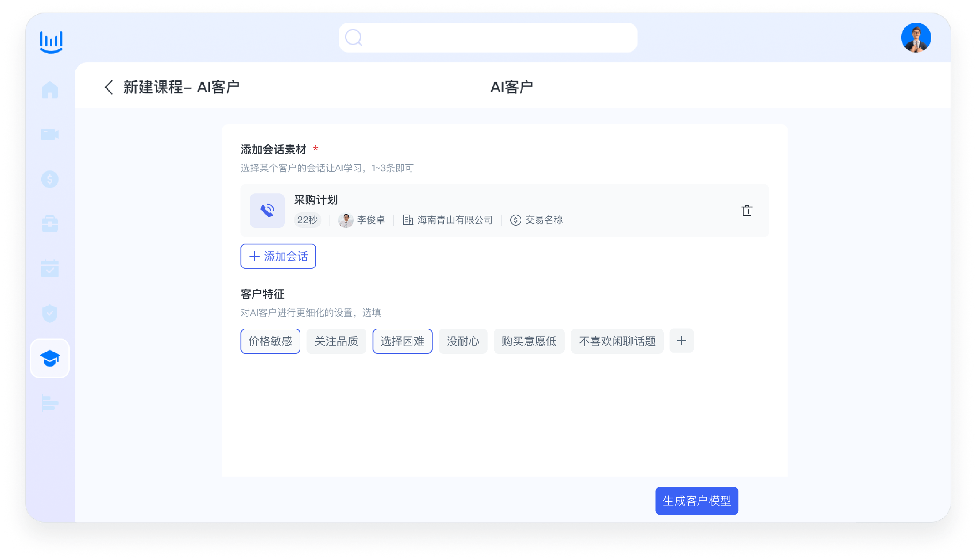Click the building icon beside 海南青山有限公司
976x560 pixels.
pyautogui.click(x=408, y=220)
